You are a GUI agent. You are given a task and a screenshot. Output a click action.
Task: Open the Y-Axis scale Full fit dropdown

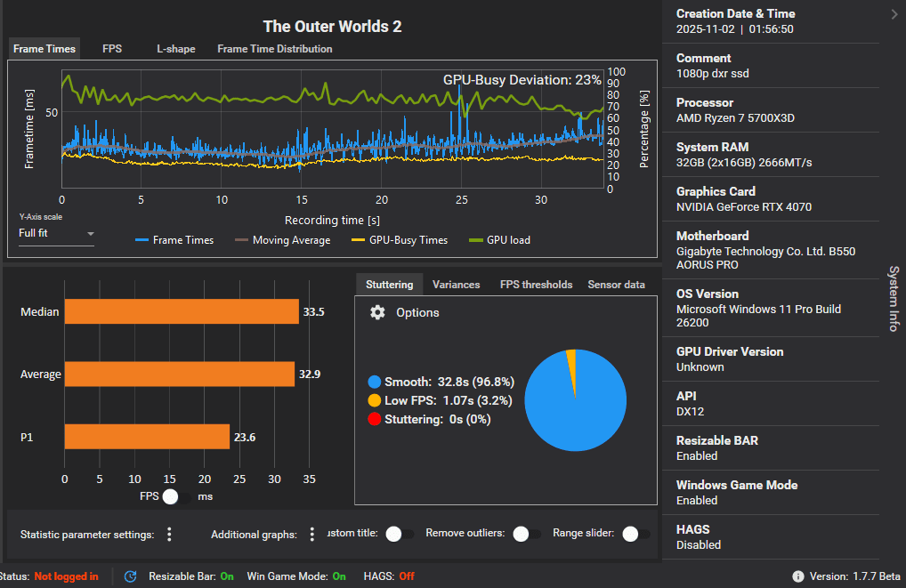pyautogui.click(x=56, y=233)
